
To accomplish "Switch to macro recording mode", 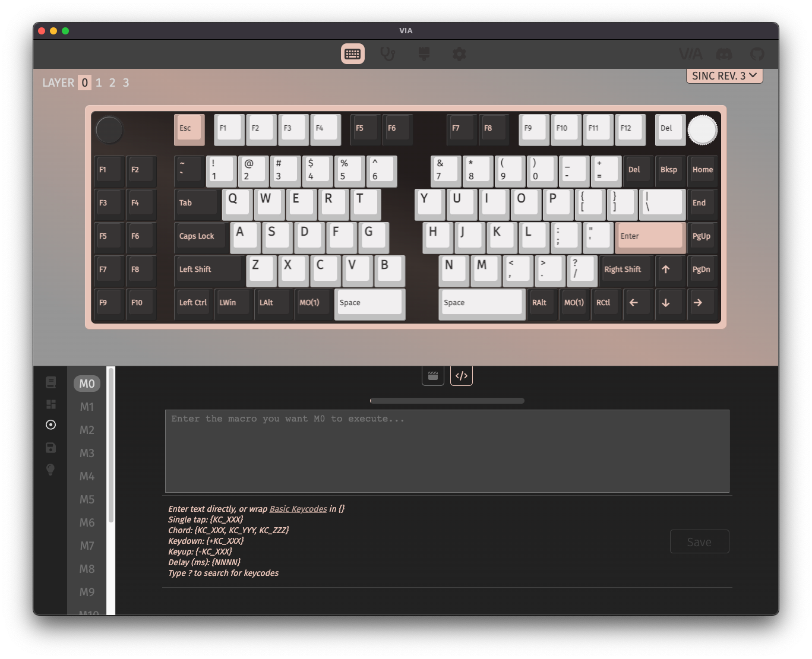I will (x=433, y=376).
